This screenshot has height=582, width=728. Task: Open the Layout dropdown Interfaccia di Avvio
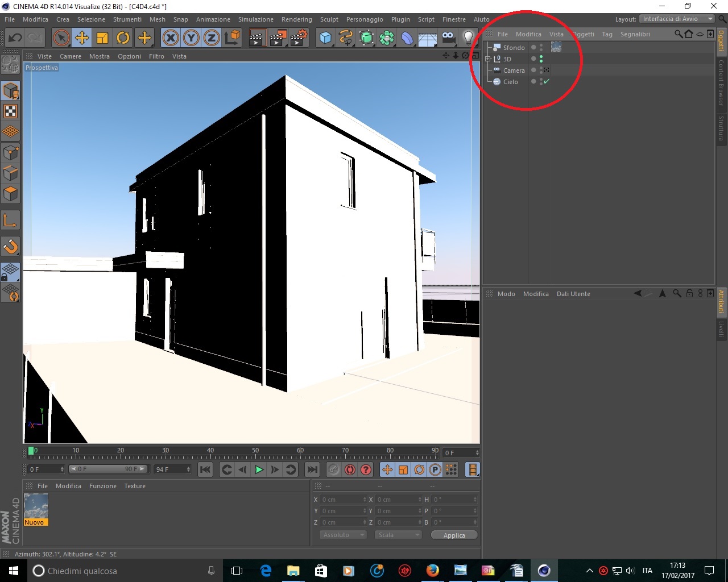[677, 19]
